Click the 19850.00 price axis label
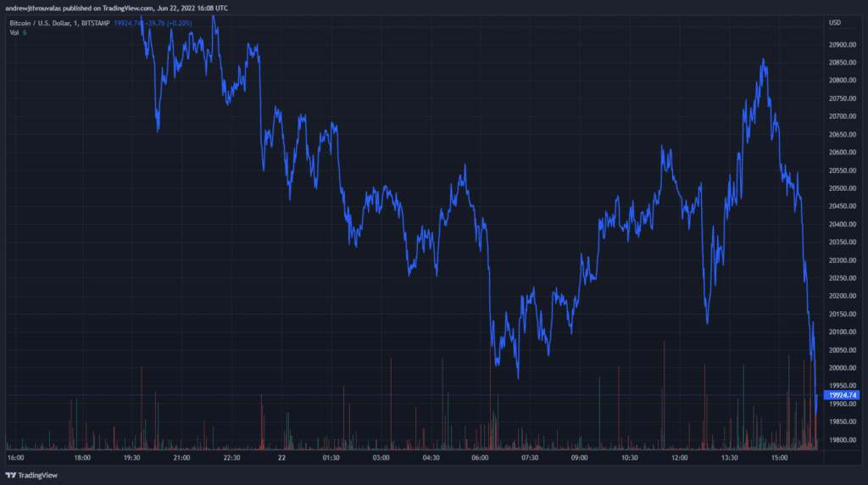Viewport: 868px width, 485px height. (843, 421)
